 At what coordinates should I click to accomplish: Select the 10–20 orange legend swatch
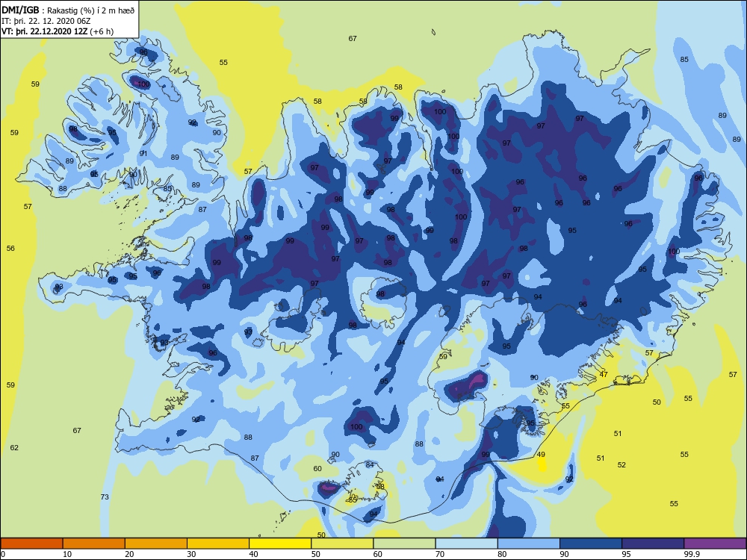coord(94,544)
